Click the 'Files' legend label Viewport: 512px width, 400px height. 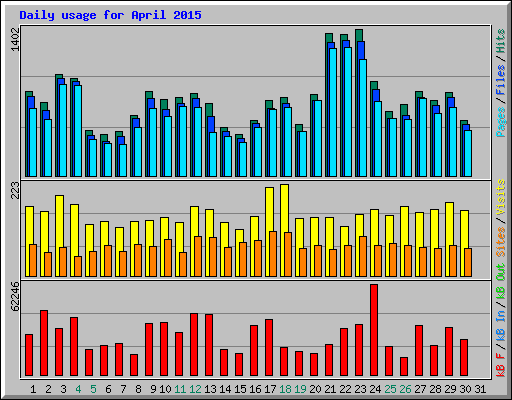pos(501,80)
